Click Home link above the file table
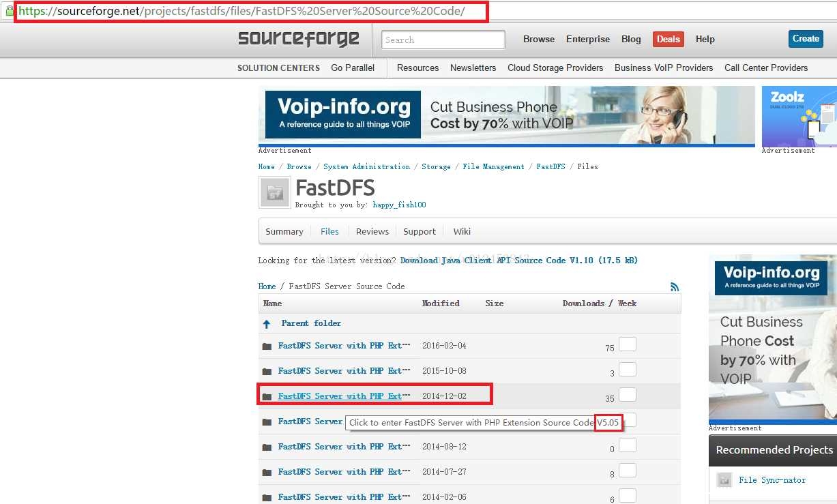This screenshot has width=837, height=504. [267, 286]
